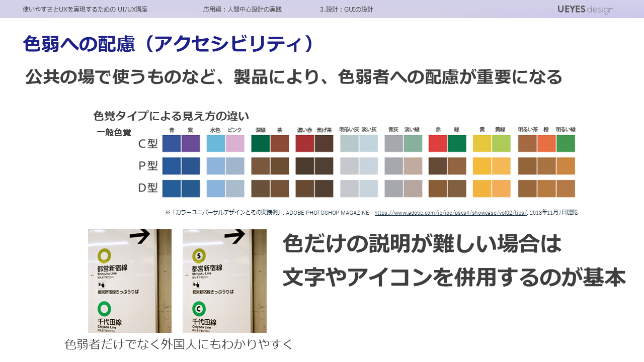Click the UEYES design logo
The image size is (644, 362).
[585, 9]
